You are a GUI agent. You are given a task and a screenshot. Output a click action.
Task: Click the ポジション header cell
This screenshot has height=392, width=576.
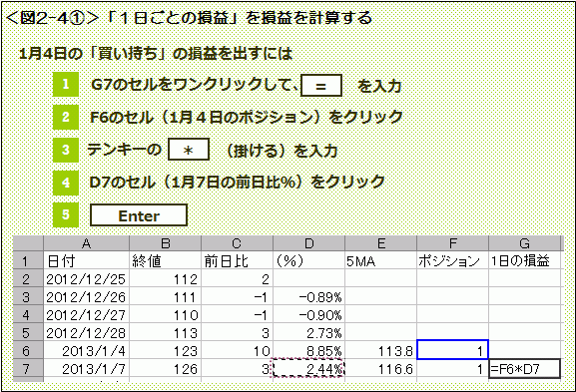(453, 261)
